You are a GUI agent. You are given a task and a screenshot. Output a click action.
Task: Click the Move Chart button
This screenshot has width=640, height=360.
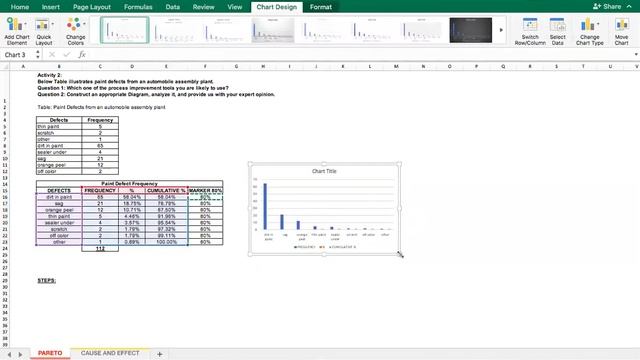point(622,31)
